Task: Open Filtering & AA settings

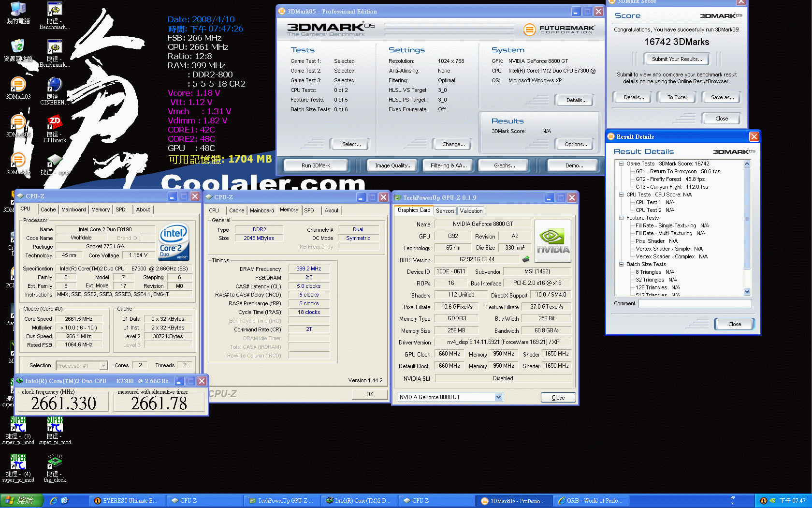Action: point(449,165)
